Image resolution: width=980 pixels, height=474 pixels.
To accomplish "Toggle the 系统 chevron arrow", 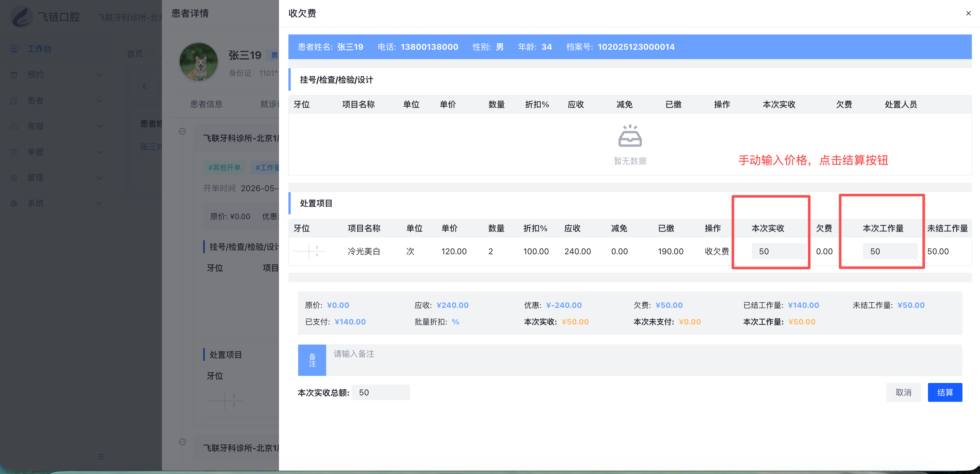I will coord(99,204).
